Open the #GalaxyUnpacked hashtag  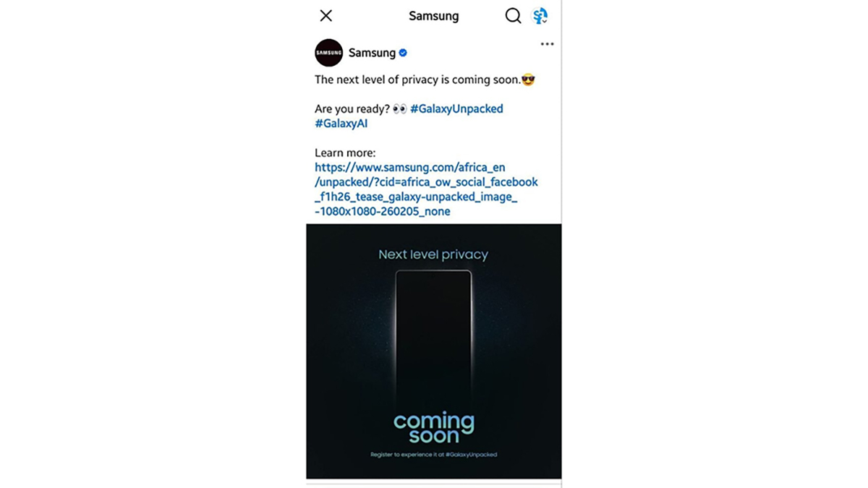coord(456,108)
